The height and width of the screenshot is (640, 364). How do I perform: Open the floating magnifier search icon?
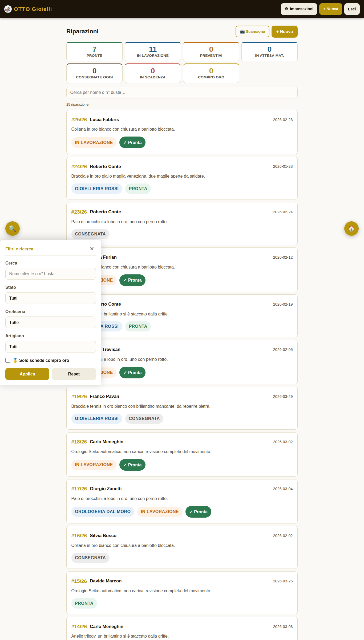tap(12, 229)
